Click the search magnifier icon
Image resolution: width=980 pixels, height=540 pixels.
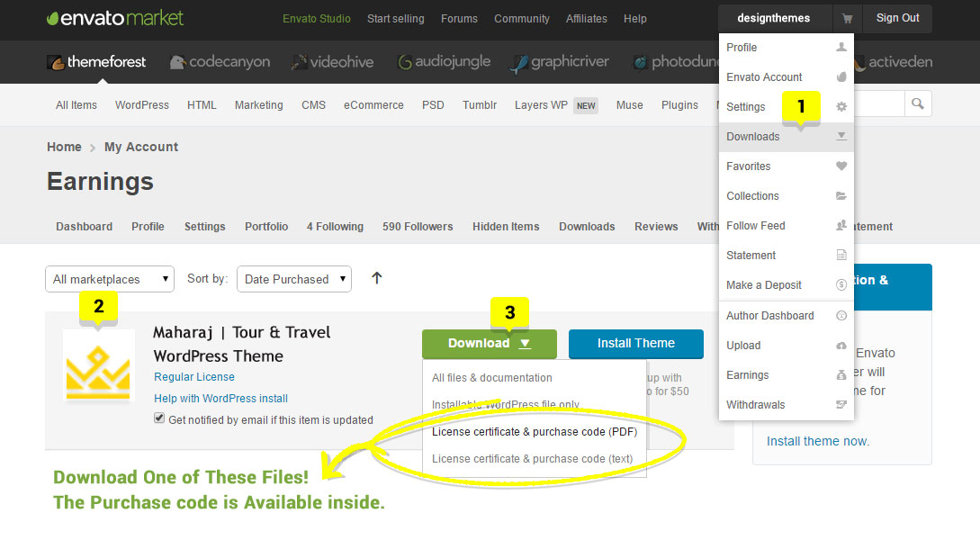917,104
